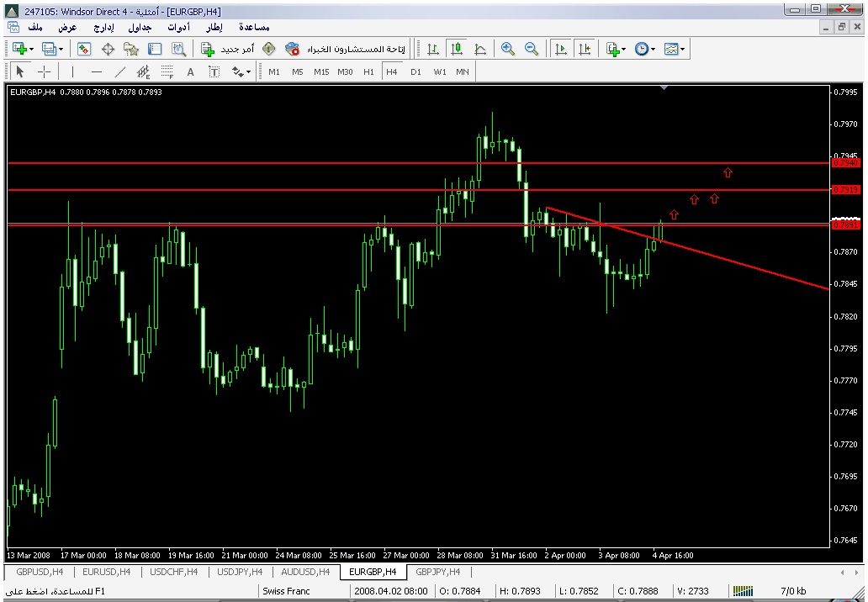Open the Templates icon
868x602 pixels.
coord(671,50)
